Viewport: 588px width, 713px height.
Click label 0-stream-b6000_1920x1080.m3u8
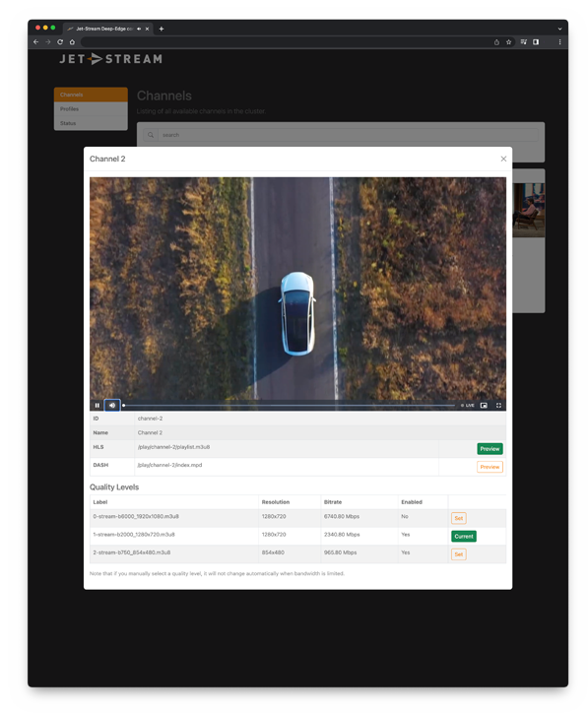pyautogui.click(x=136, y=516)
